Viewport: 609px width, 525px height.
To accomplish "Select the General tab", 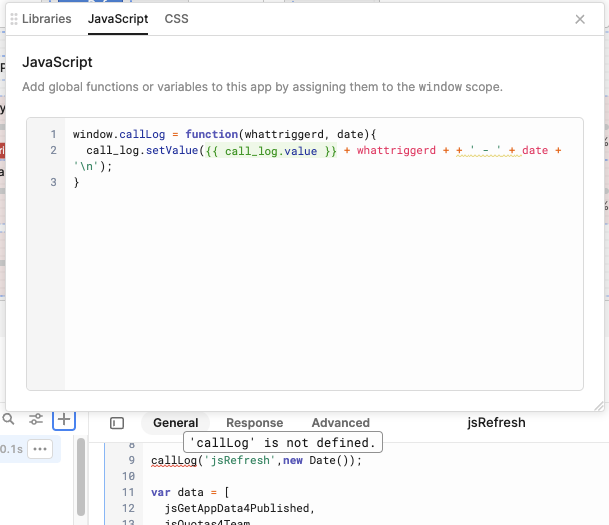I will pyautogui.click(x=176, y=422).
